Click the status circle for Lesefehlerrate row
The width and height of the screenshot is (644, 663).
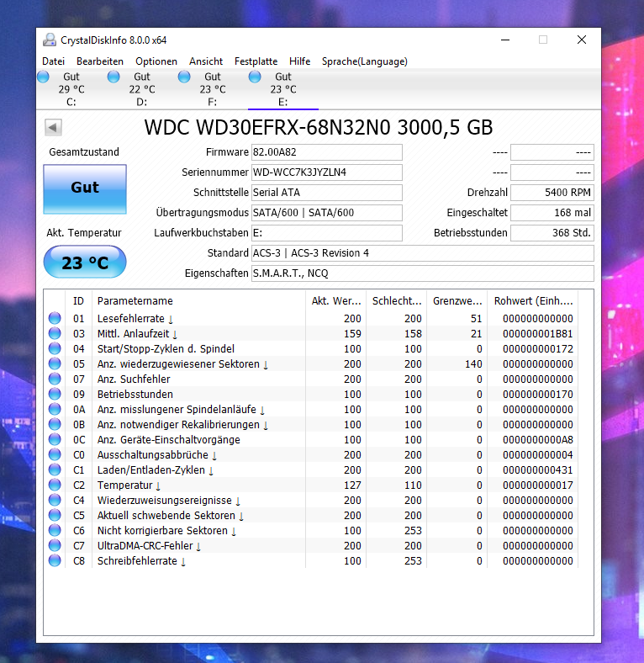tap(55, 318)
